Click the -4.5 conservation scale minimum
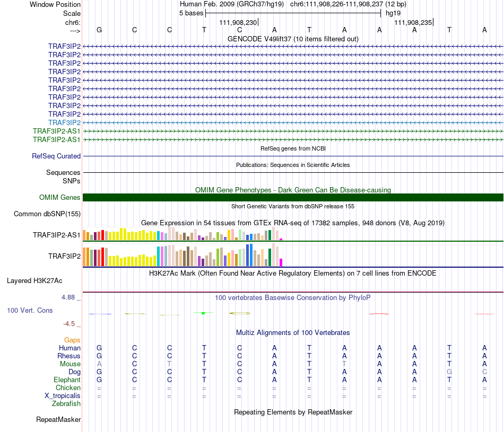Screen dimensions: 504x432 click(x=69, y=324)
